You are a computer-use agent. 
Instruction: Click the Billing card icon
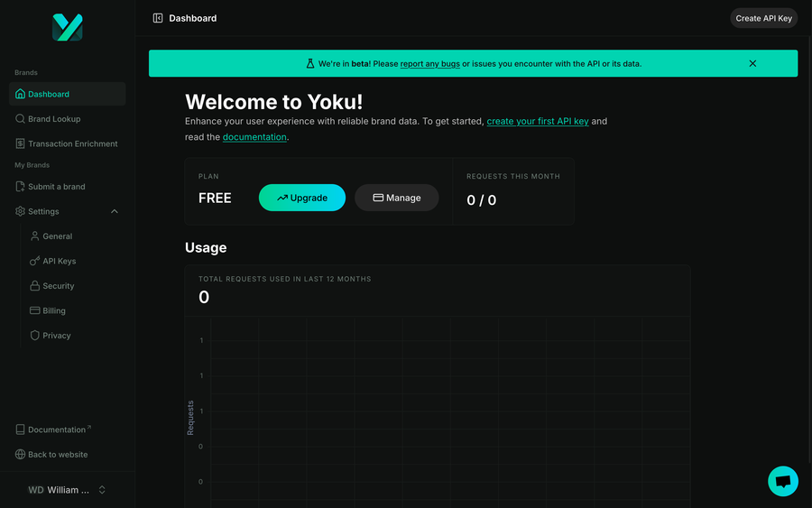pos(34,310)
